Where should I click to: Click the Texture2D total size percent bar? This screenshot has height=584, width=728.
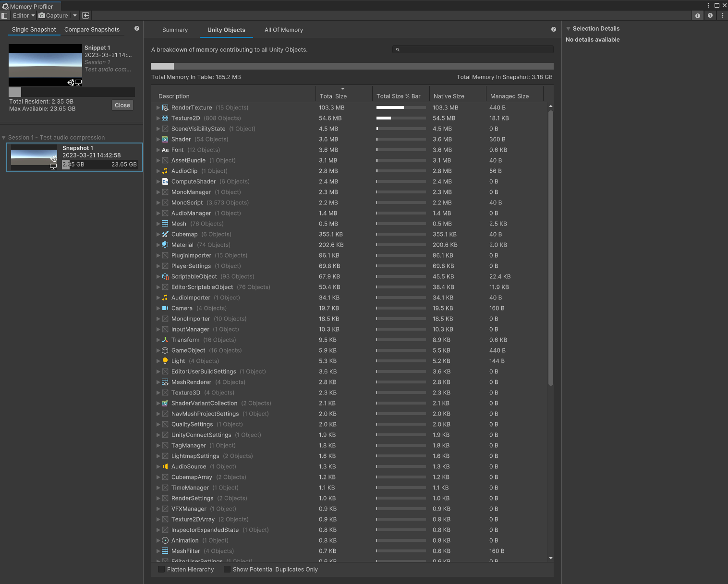point(401,119)
